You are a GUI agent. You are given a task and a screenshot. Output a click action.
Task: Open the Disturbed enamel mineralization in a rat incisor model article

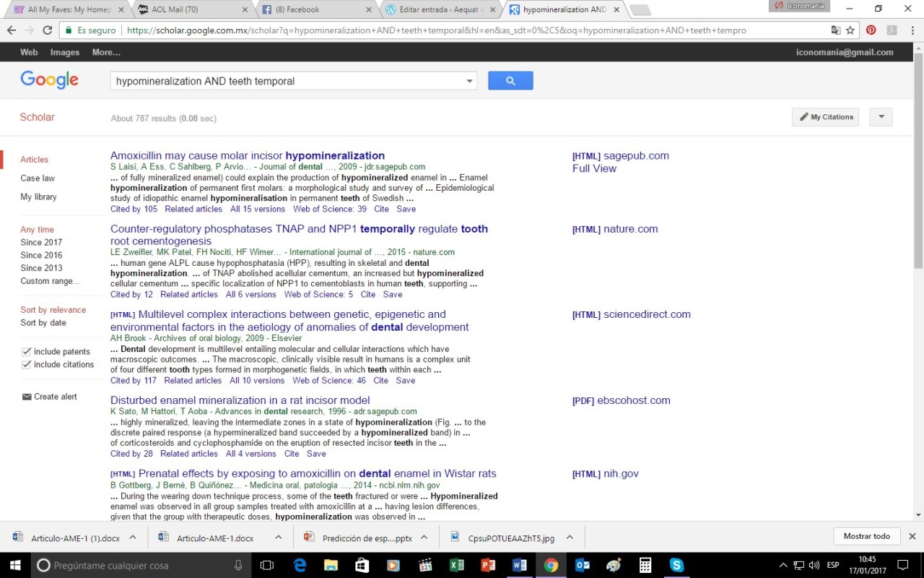[x=240, y=400]
